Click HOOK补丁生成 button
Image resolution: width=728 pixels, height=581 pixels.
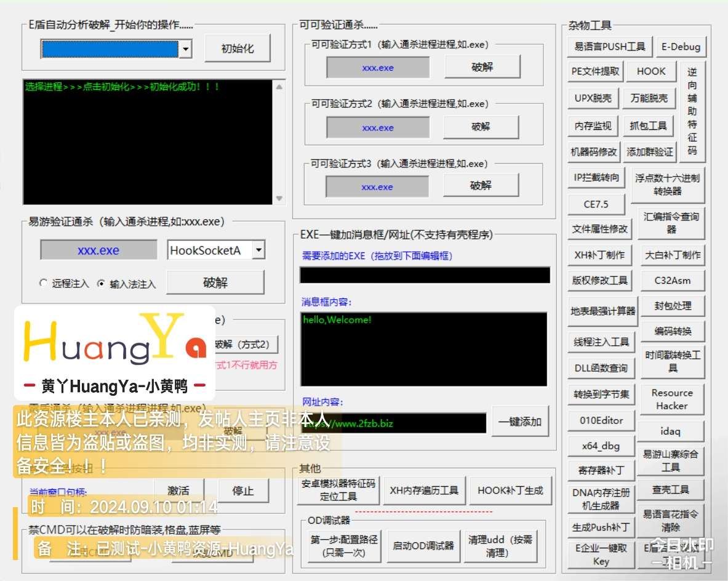(x=510, y=491)
